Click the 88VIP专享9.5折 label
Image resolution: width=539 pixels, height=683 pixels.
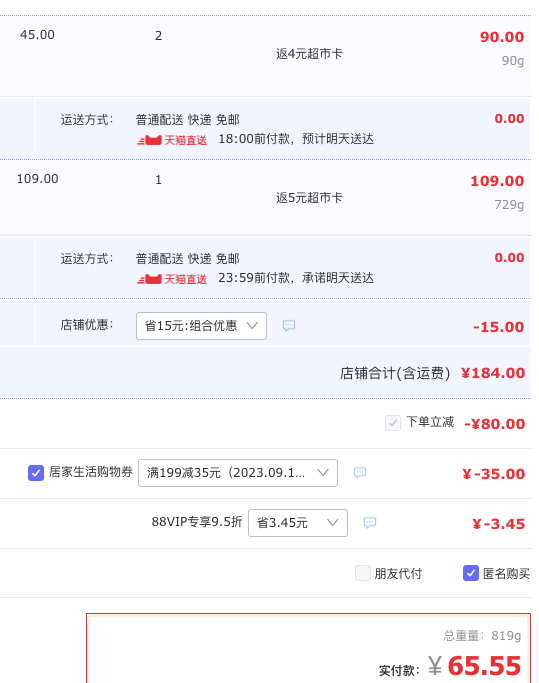(x=197, y=522)
